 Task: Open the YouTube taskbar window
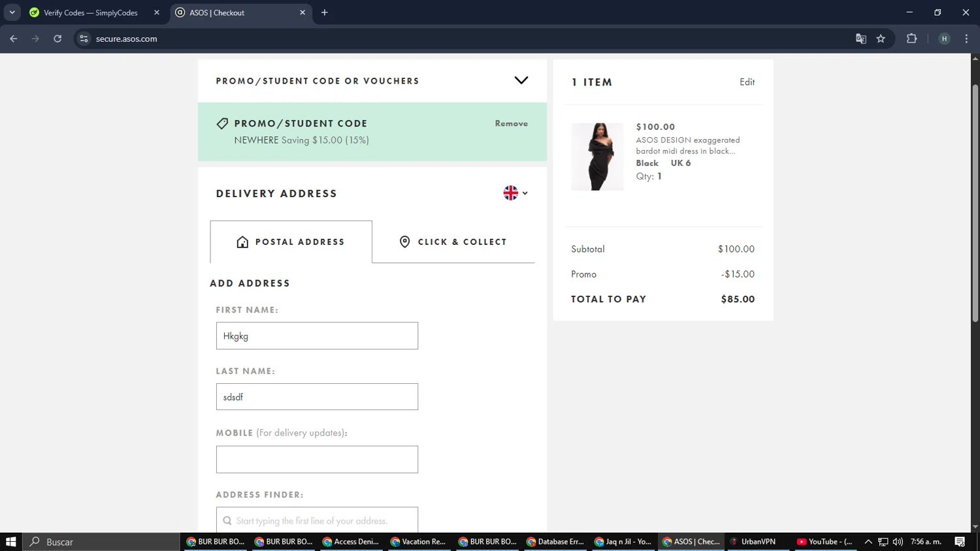pos(825,542)
